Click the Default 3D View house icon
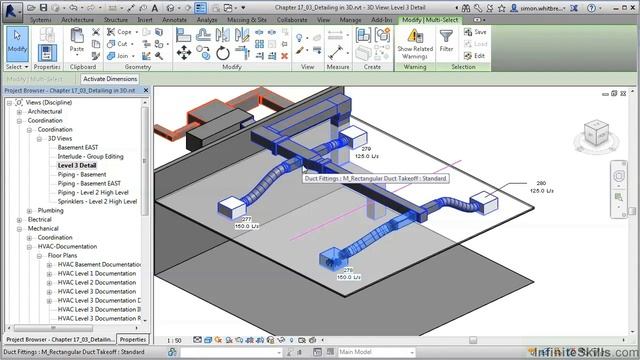 (171, 8)
